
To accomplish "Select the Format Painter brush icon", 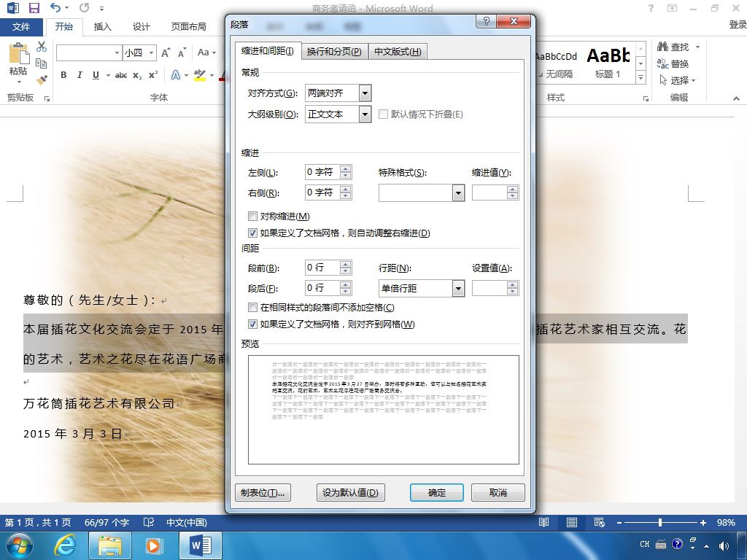I will point(42,79).
